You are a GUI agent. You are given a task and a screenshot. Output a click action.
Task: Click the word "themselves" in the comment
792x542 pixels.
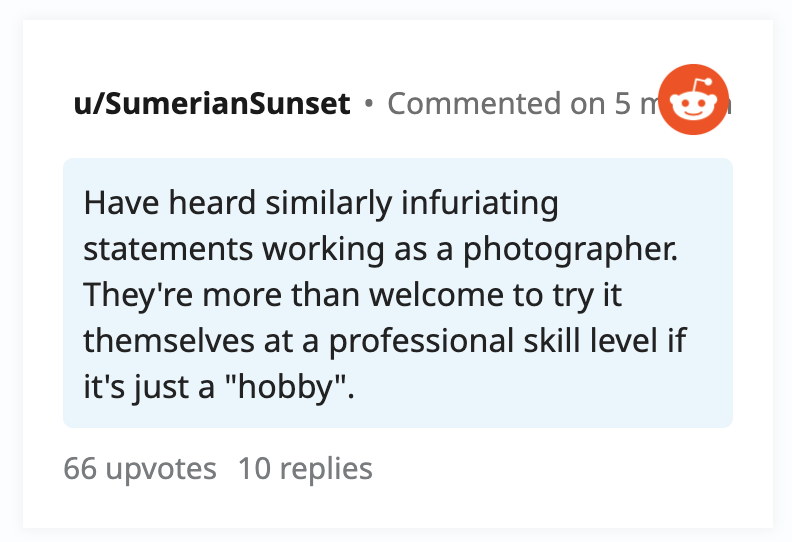click(169, 341)
